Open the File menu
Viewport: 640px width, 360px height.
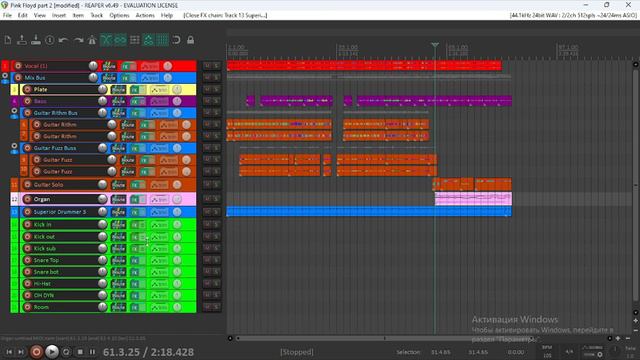pos(7,16)
